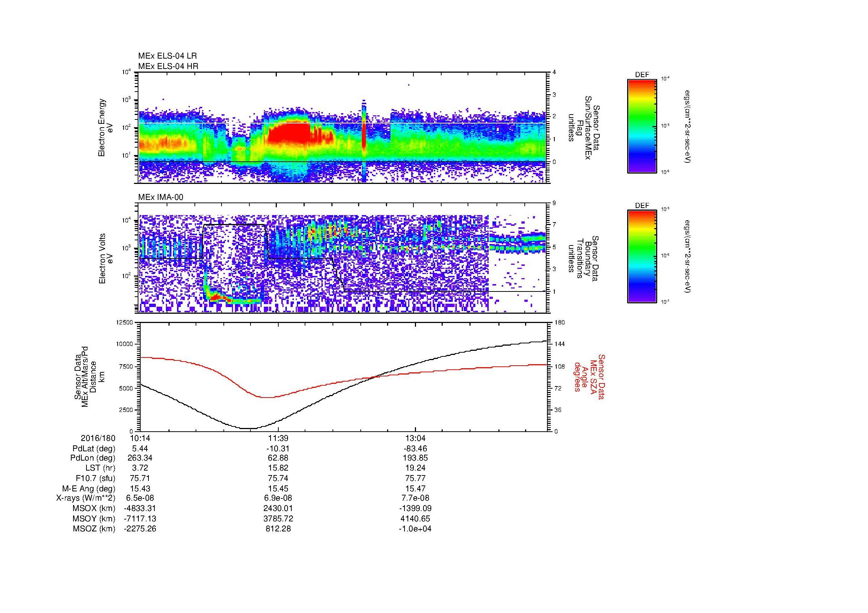Click the 10:14 time tick label

pyautogui.click(x=140, y=438)
